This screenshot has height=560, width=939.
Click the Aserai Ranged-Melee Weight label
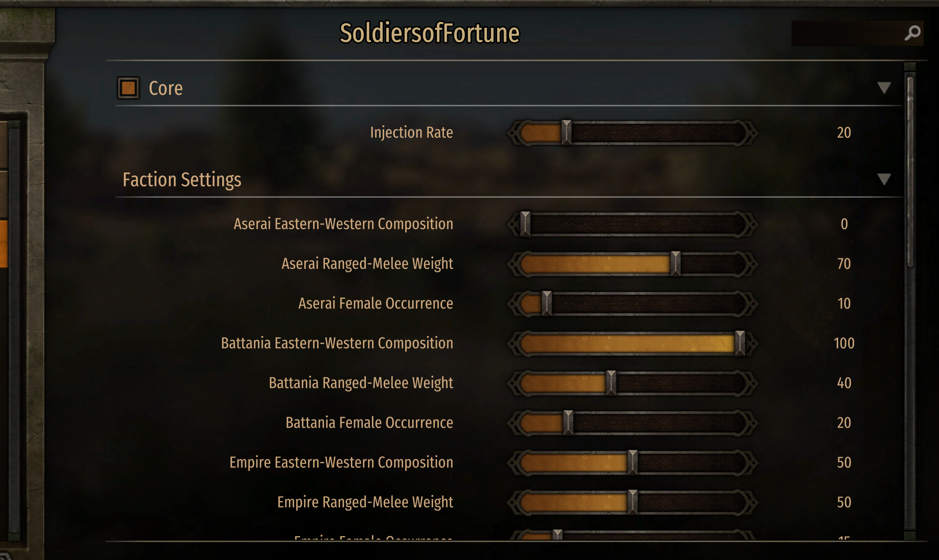click(367, 264)
